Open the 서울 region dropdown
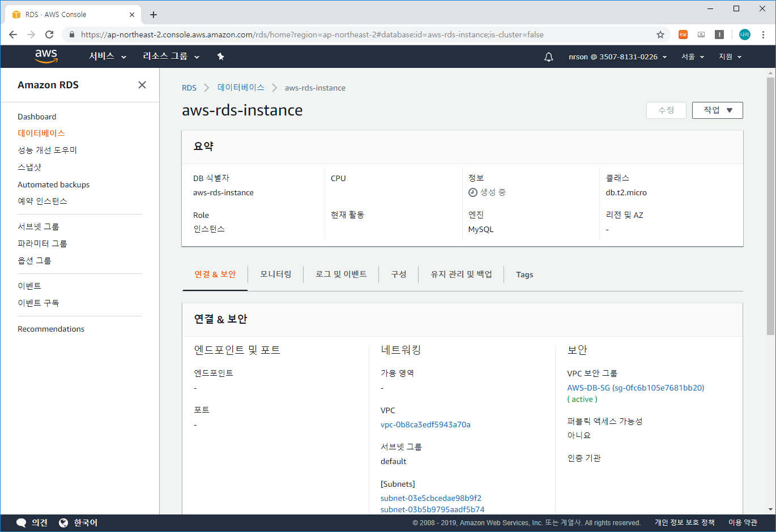776x532 pixels. (693, 57)
